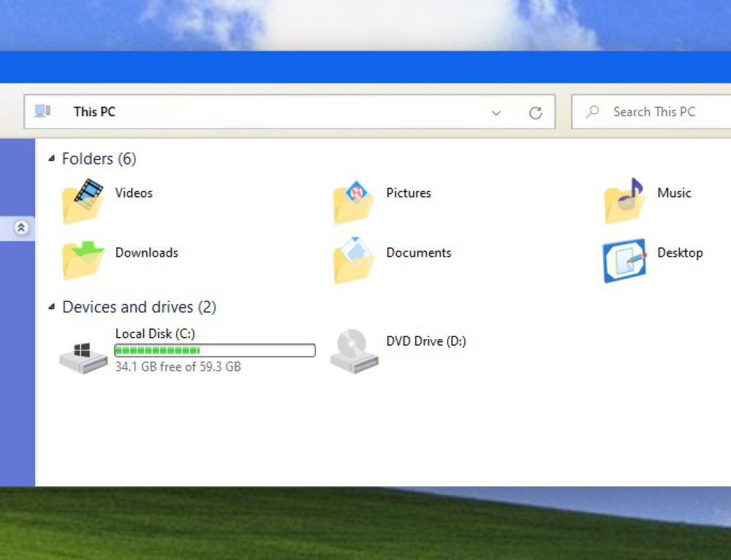Select the Downloads folder icon
731x560 pixels.
click(x=82, y=260)
